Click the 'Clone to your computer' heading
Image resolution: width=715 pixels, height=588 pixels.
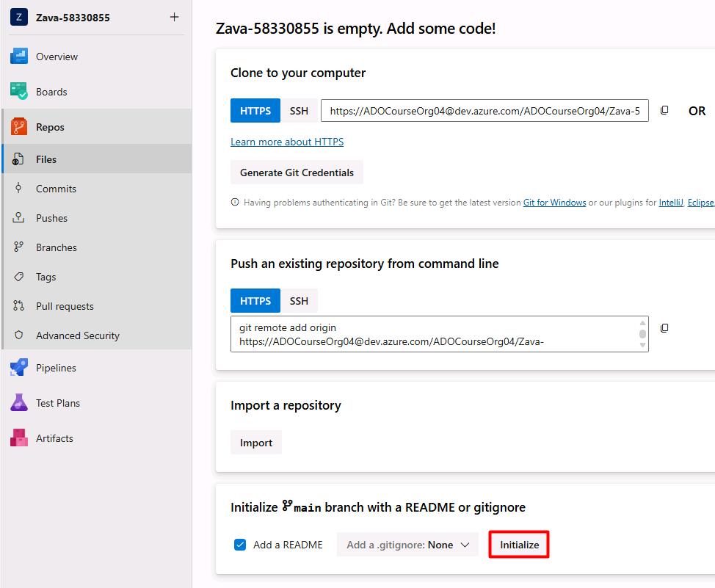click(x=298, y=73)
